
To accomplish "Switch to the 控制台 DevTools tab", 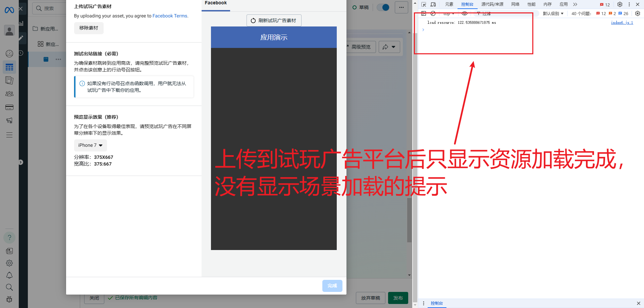I will [x=467, y=4].
